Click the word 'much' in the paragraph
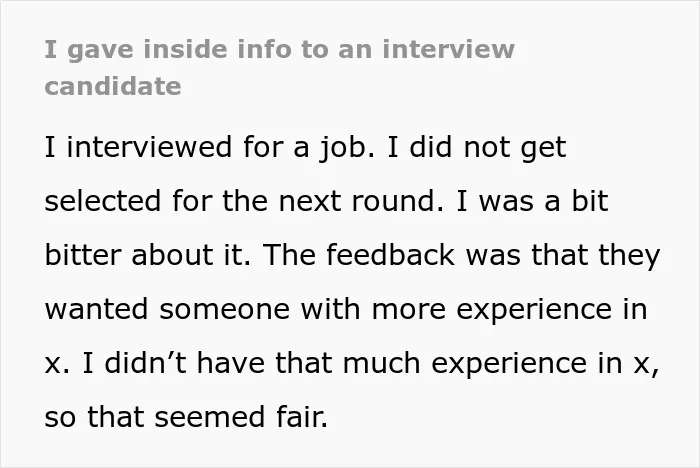Screen dimensions: 700x468 [x=381, y=363]
